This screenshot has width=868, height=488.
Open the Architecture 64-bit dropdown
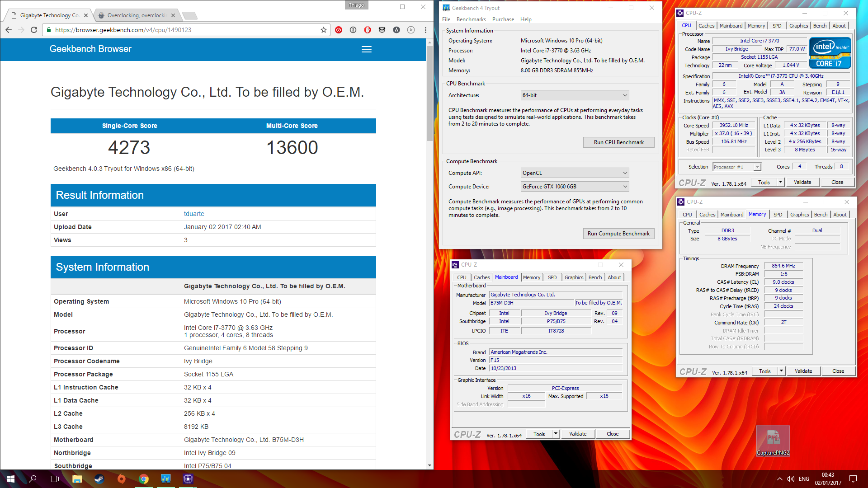pyautogui.click(x=575, y=95)
